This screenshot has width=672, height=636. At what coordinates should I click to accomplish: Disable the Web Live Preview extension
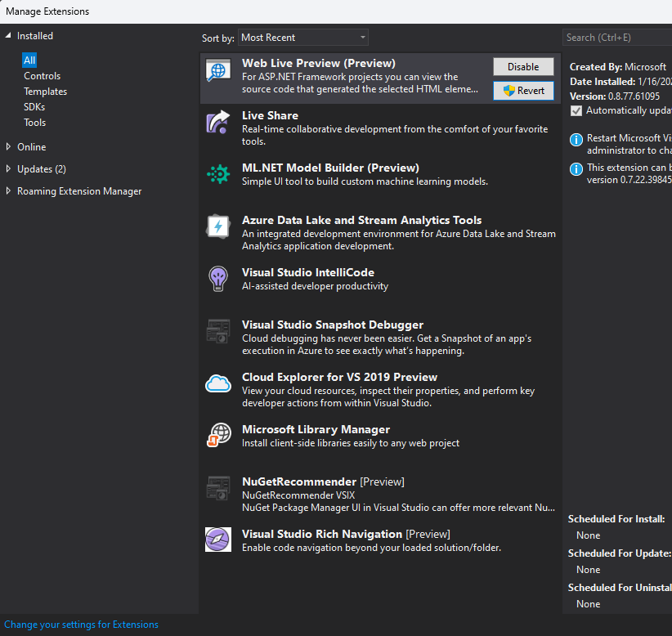(523, 67)
